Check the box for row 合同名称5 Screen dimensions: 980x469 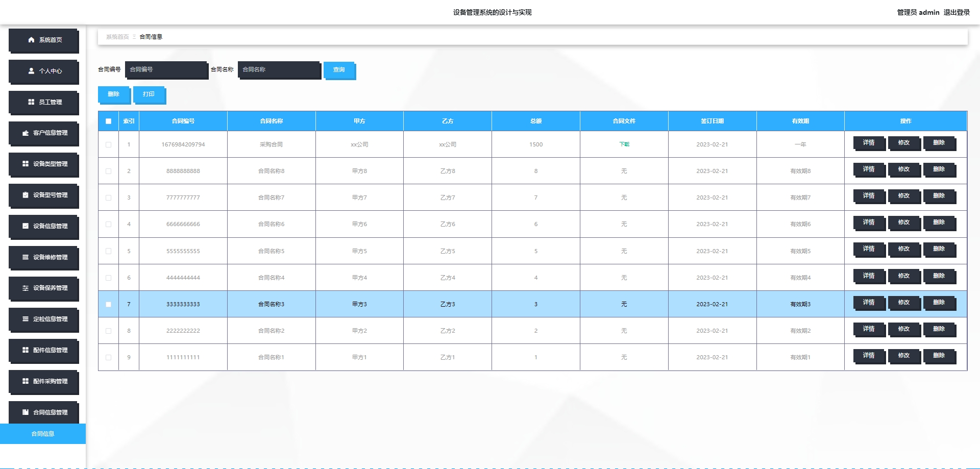click(108, 251)
